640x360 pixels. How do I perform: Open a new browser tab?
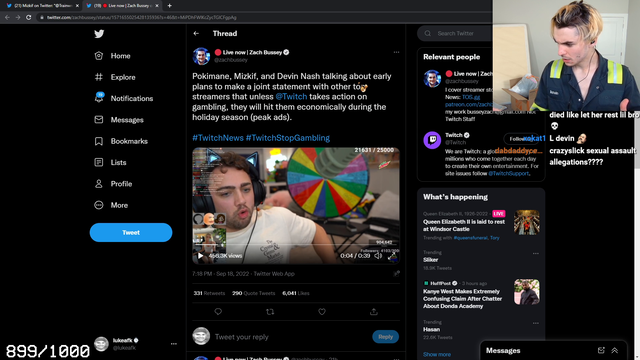[169, 6]
